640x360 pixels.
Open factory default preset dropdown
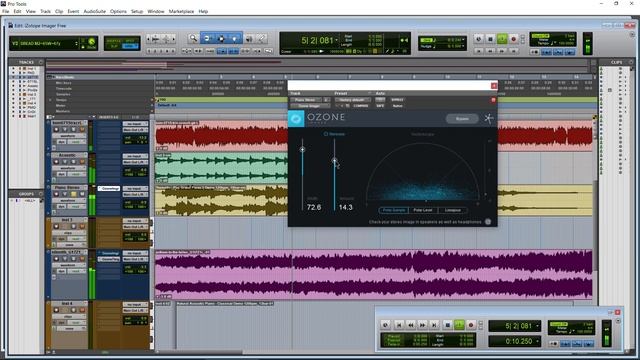pyautogui.click(x=352, y=100)
